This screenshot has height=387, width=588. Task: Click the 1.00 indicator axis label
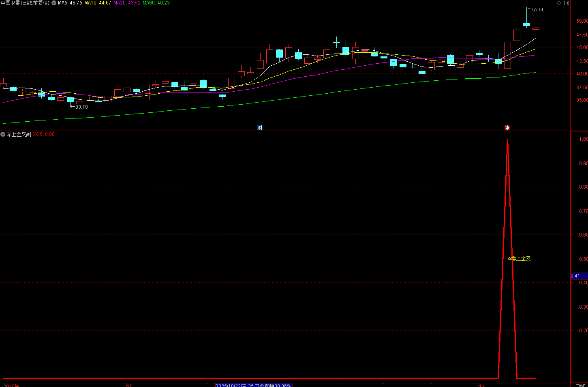click(583, 139)
